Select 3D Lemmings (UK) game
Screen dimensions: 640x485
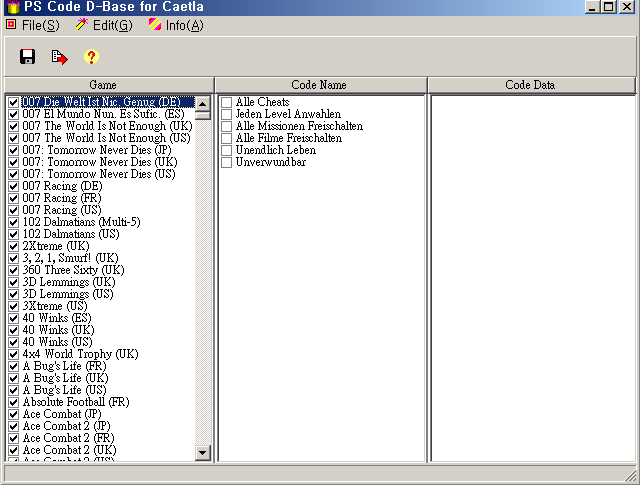point(69,282)
